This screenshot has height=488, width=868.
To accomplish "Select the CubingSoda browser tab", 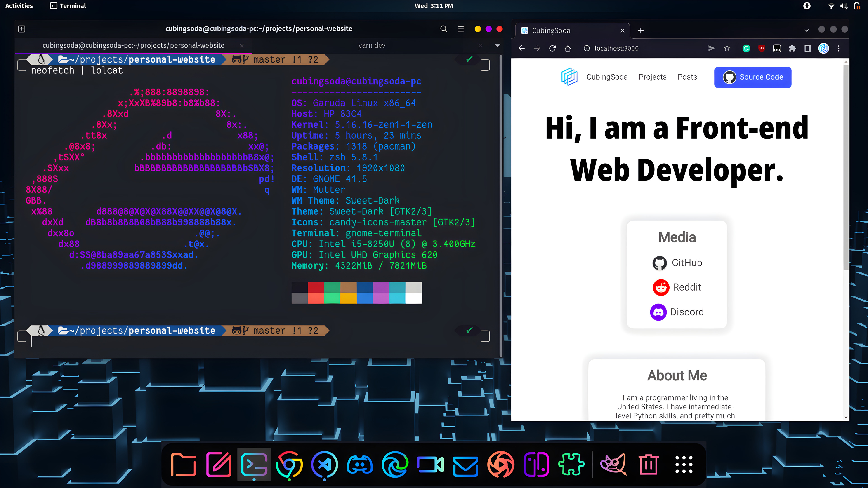I will tap(573, 31).
